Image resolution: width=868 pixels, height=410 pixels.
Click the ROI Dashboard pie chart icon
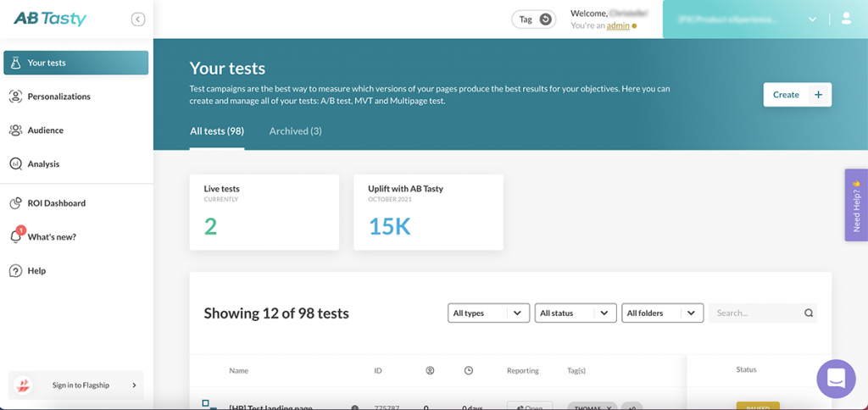pos(15,203)
